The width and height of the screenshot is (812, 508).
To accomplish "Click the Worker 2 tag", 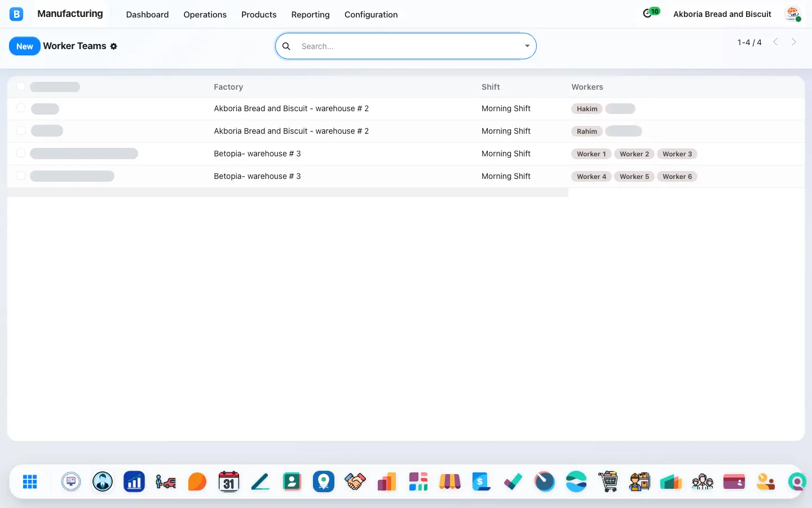I will (634, 154).
